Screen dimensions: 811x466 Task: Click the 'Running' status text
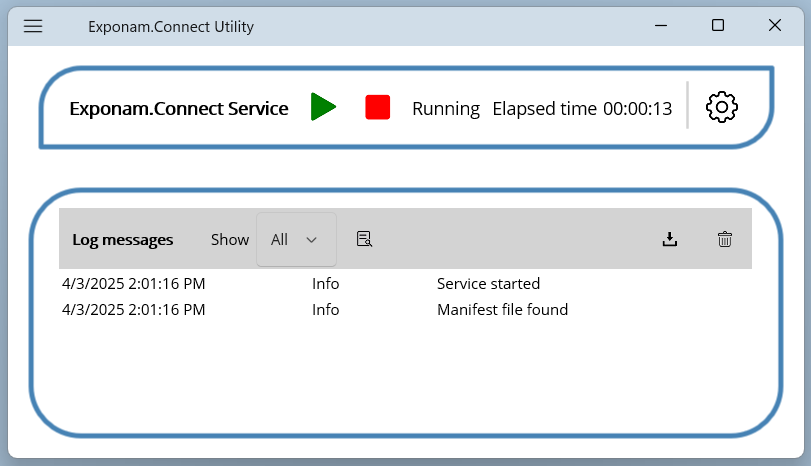click(446, 109)
